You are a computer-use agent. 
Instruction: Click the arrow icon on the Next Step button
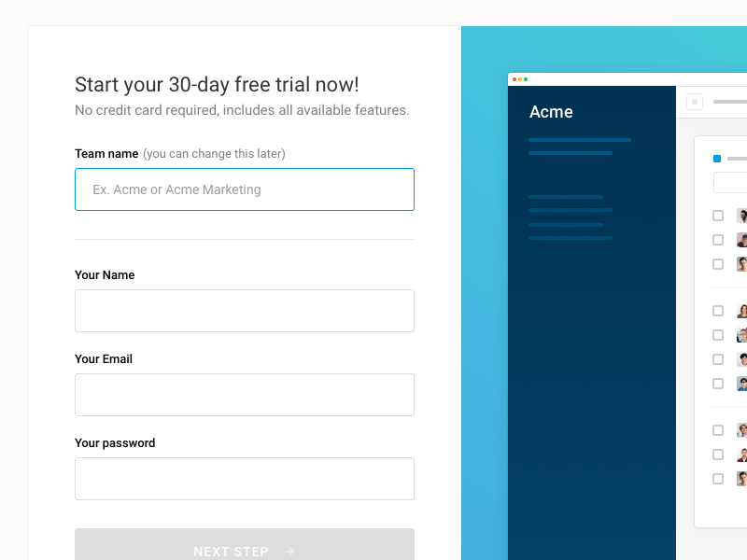click(x=289, y=552)
